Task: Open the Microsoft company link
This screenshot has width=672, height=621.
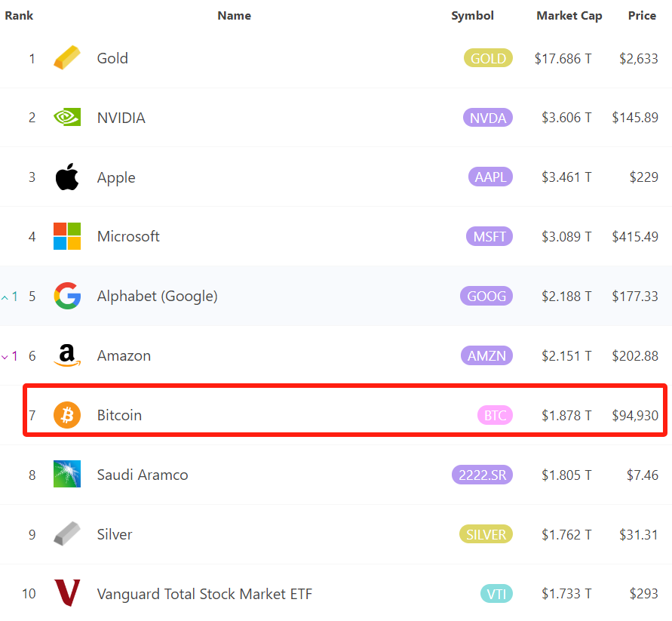Action: 128,236
